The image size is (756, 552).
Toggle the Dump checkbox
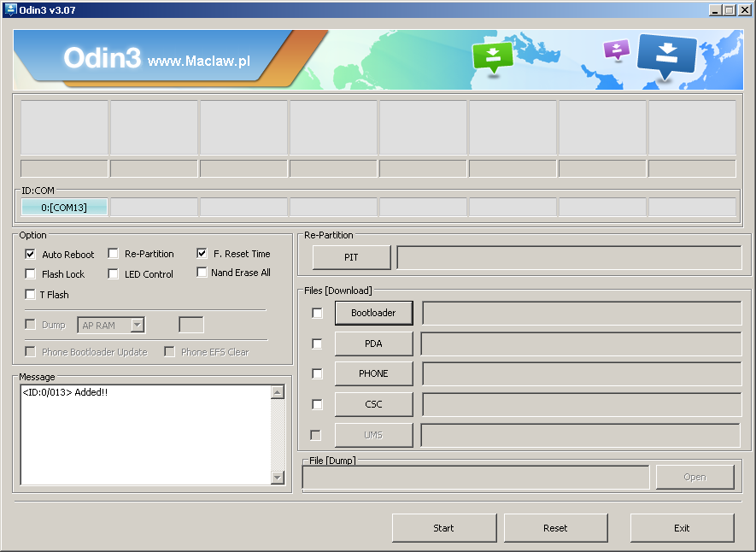pos(30,324)
